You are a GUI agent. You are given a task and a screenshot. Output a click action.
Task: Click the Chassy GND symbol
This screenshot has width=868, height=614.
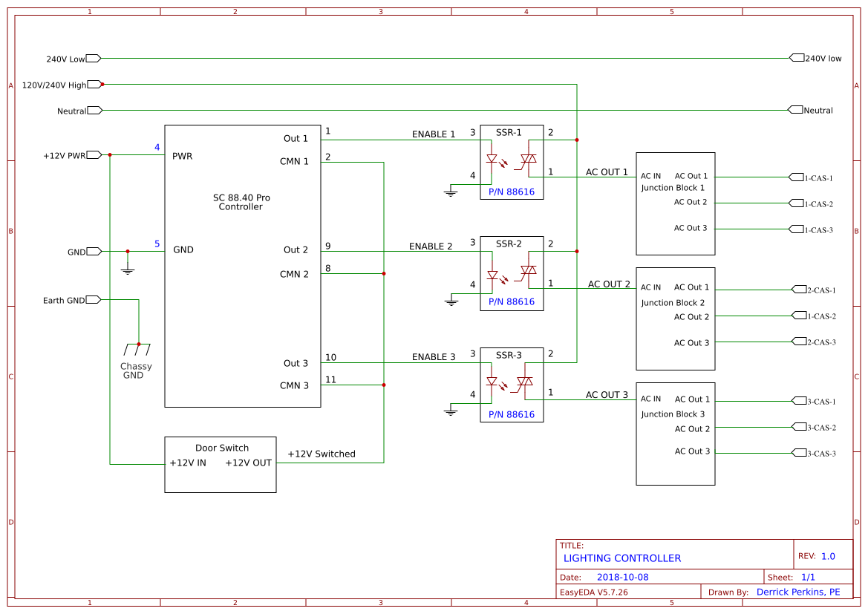click(137, 350)
